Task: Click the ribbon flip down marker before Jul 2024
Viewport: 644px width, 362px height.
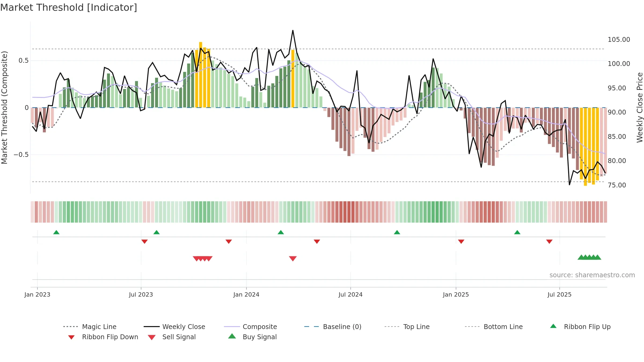Action: (x=317, y=242)
